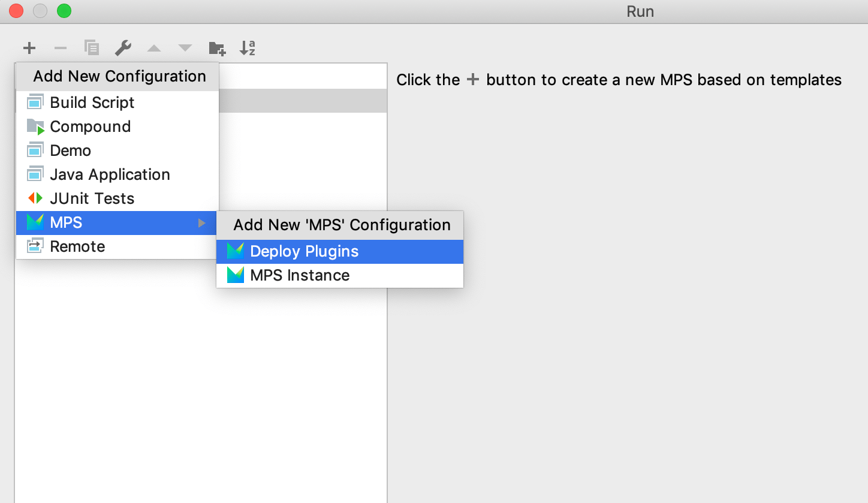Screen dimensions: 868x503
Task: Click the Sort Configurations alphabetically icon
Action: (x=248, y=48)
